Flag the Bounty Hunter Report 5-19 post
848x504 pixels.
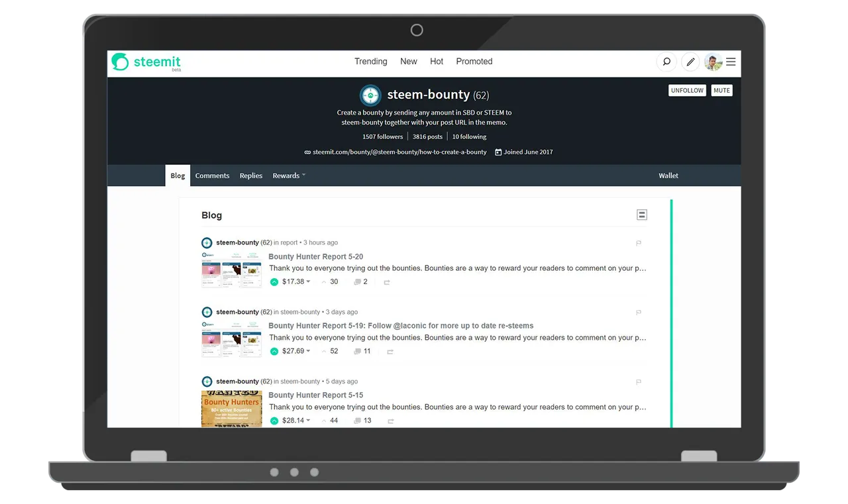point(639,313)
